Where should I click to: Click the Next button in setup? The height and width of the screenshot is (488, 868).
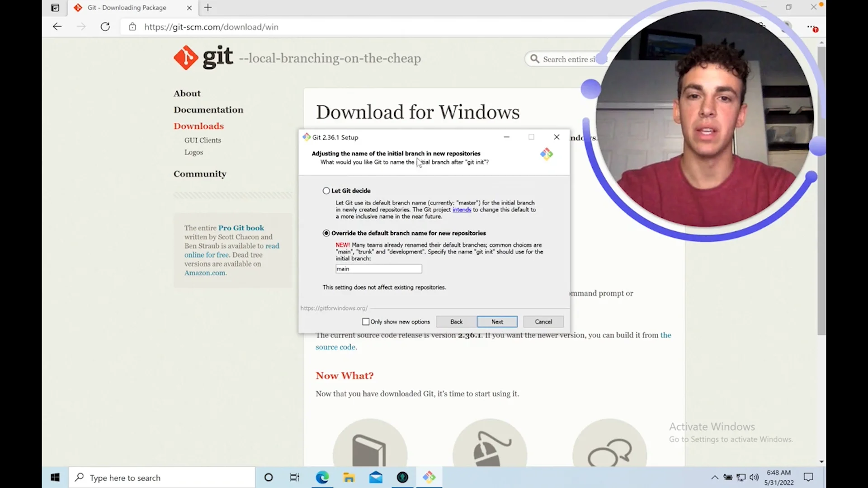497,322
